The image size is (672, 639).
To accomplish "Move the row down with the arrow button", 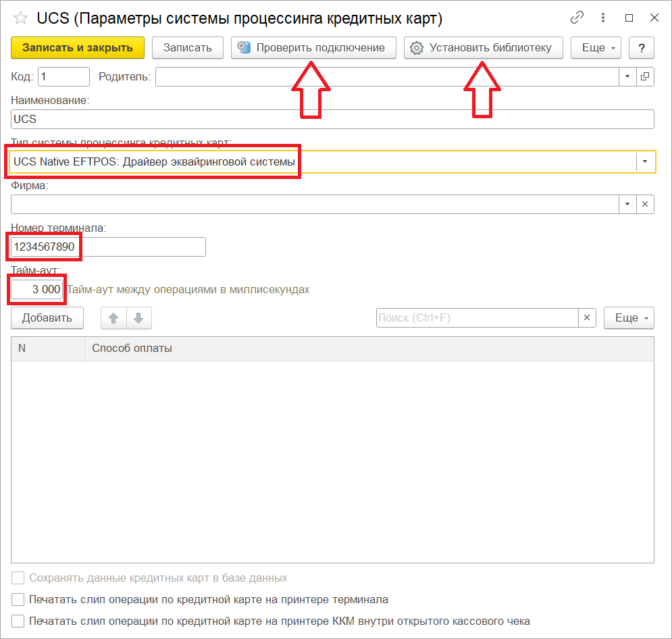I will 139,318.
